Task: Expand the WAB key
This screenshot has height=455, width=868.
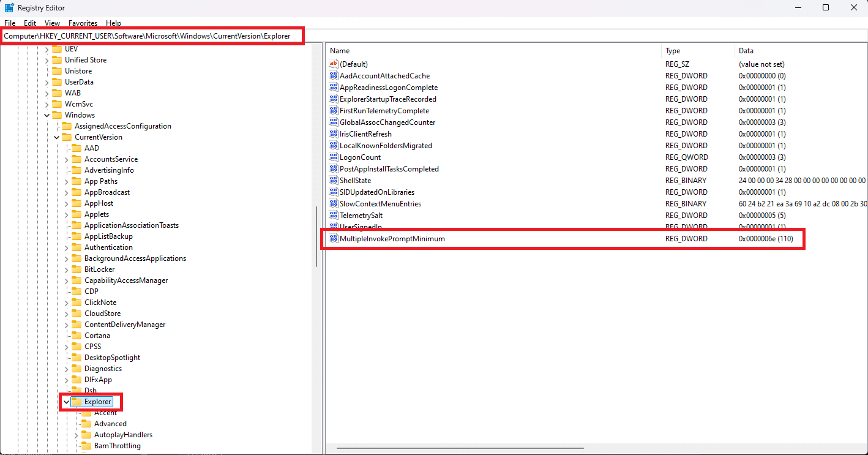Action: pyautogui.click(x=47, y=93)
